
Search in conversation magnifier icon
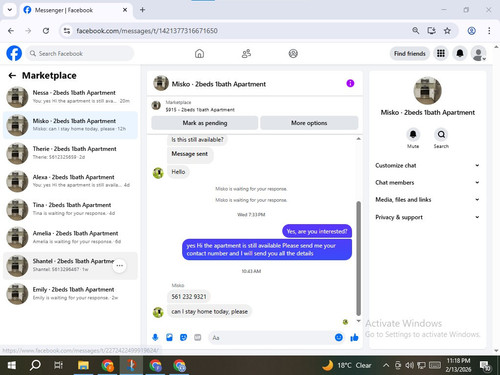[441, 134]
